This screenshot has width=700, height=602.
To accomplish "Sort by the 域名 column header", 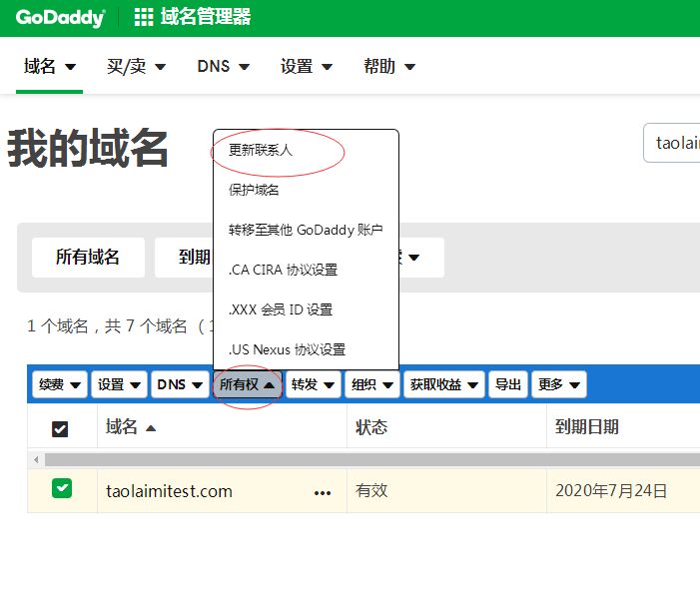I will [131, 427].
